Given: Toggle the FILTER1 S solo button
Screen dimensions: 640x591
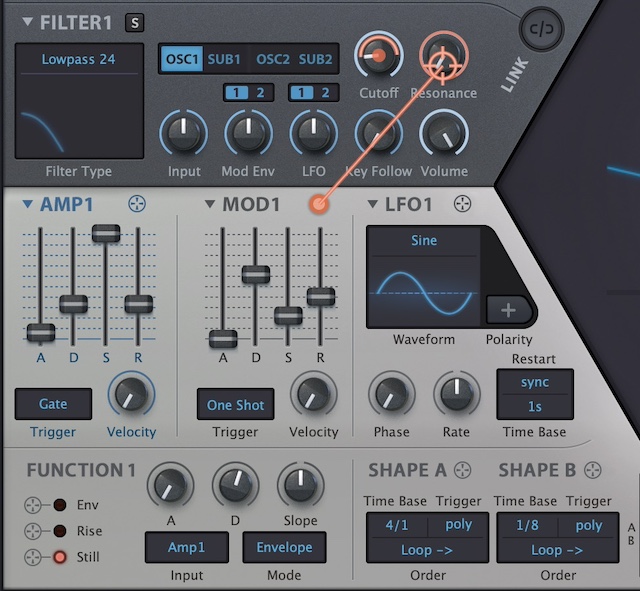Looking at the screenshot, I should pyautogui.click(x=135, y=23).
